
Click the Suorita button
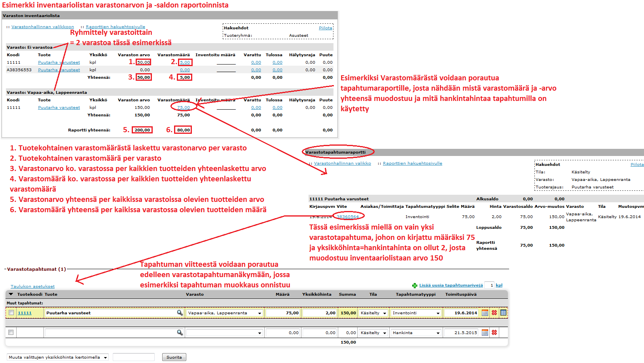pyautogui.click(x=174, y=357)
